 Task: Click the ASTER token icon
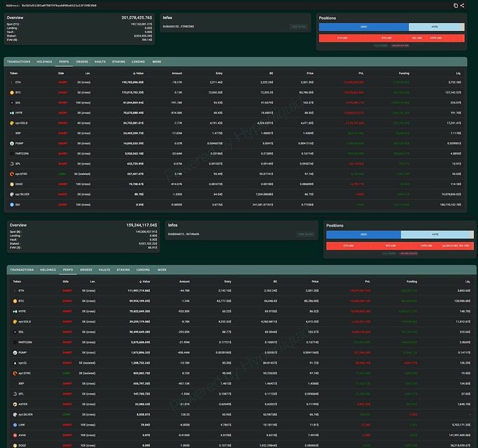[15, 404]
